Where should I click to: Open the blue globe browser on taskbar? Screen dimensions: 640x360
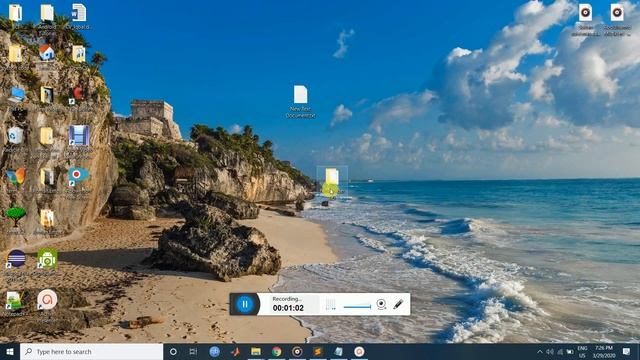point(215,351)
